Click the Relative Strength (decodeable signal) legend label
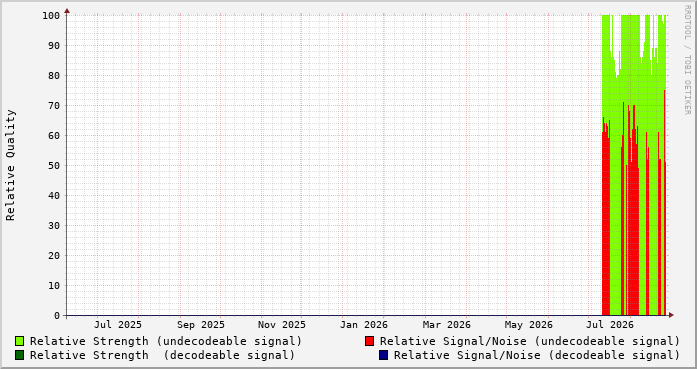 point(163,355)
